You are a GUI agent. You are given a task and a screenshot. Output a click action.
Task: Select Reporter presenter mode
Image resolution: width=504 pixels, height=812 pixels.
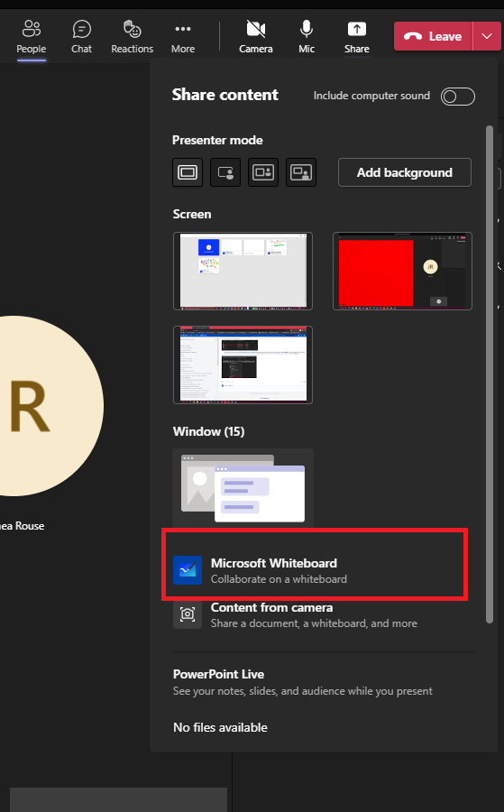[x=300, y=172]
